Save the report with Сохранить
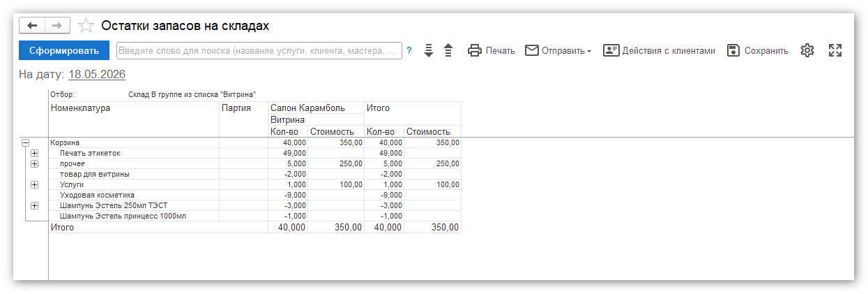Image resolution: width=868 pixels, height=294 pixels. pyautogui.click(x=758, y=50)
